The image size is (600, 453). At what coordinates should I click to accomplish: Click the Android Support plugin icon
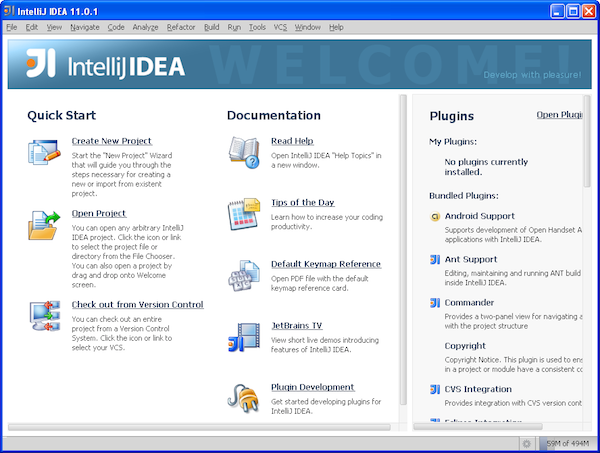click(x=435, y=217)
